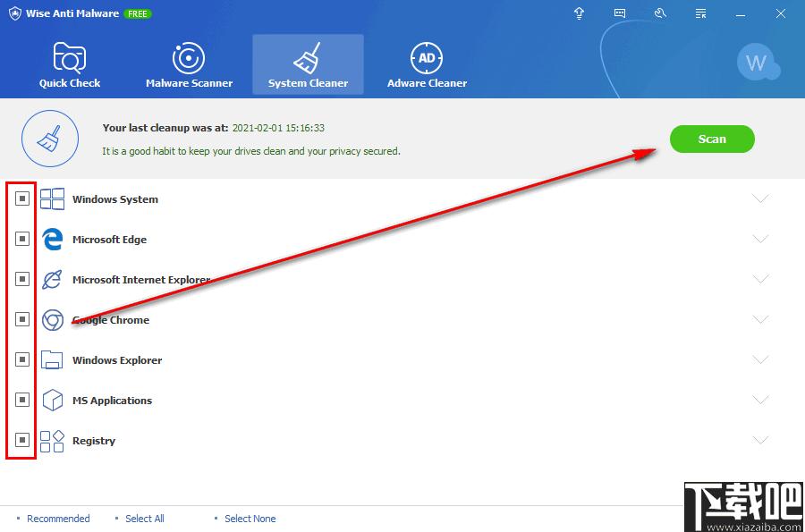The width and height of the screenshot is (805, 532).
Task: Click the Microsoft Edge logo icon
Action: point(53,239)
